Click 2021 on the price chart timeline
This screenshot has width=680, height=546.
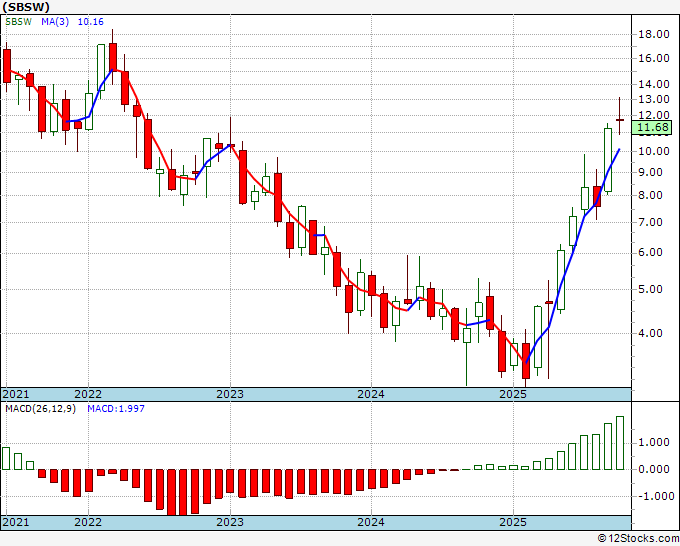point(16,395)
